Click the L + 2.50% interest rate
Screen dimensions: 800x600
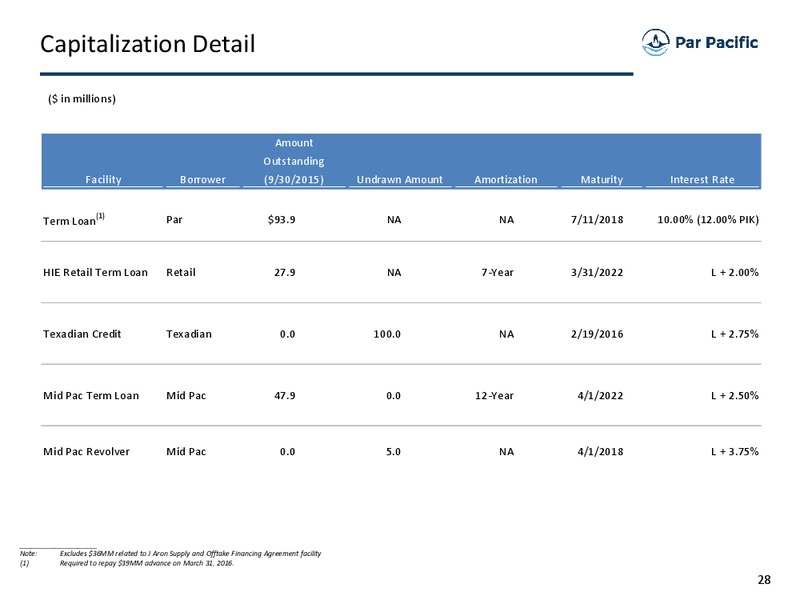pos(735,395)
